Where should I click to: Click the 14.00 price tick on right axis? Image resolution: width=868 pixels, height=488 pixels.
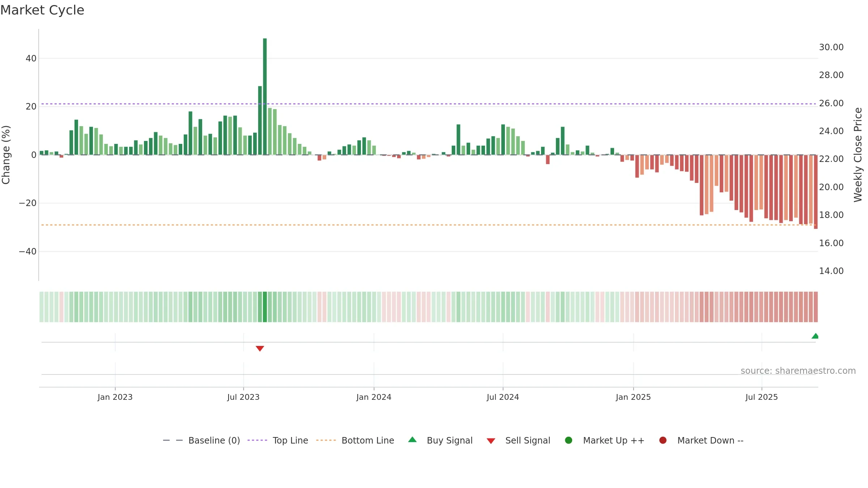tap(831, 271)
